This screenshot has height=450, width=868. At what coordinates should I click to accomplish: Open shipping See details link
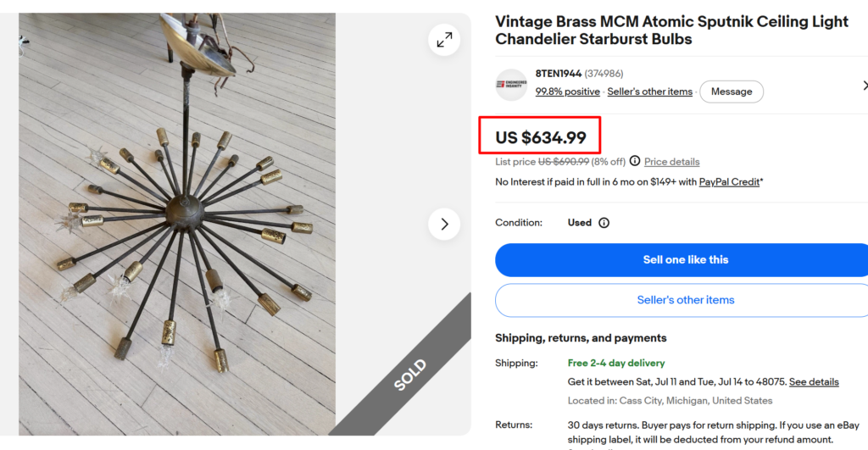coord(814,382)
